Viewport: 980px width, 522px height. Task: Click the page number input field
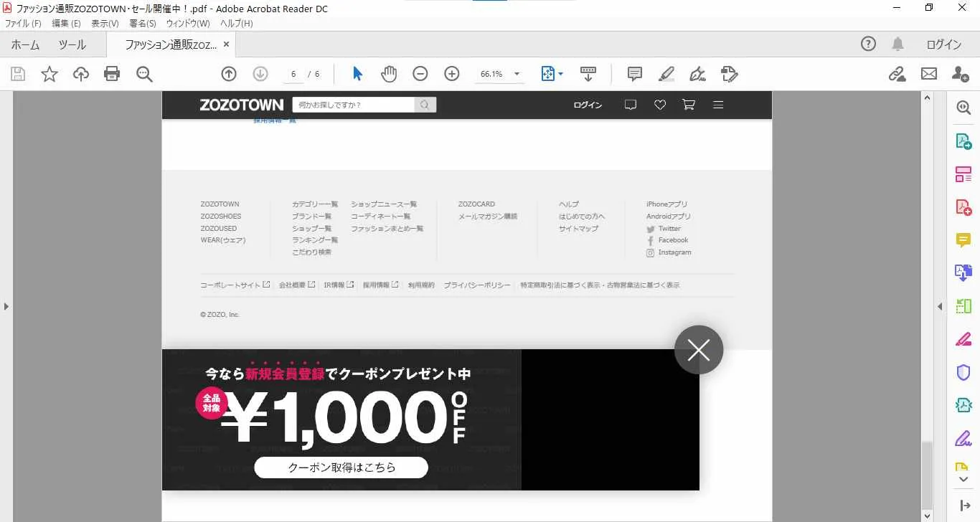click(293, 74)
